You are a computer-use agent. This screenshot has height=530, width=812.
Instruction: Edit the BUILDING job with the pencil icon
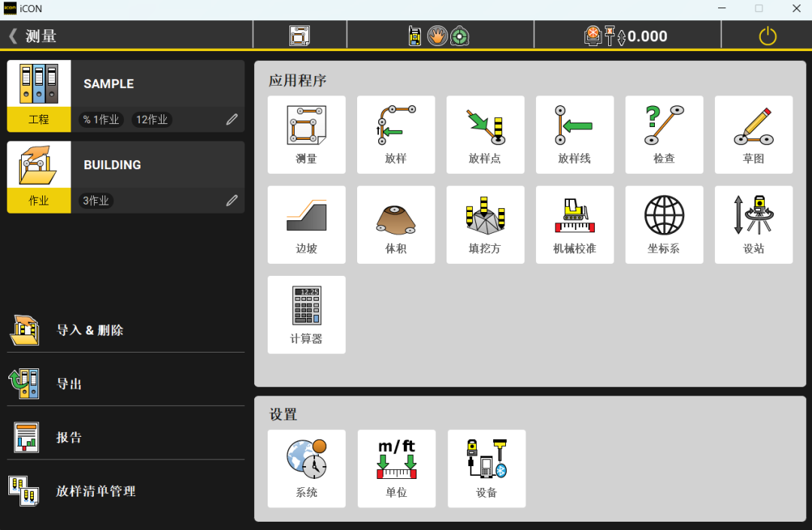pos(232,200)
